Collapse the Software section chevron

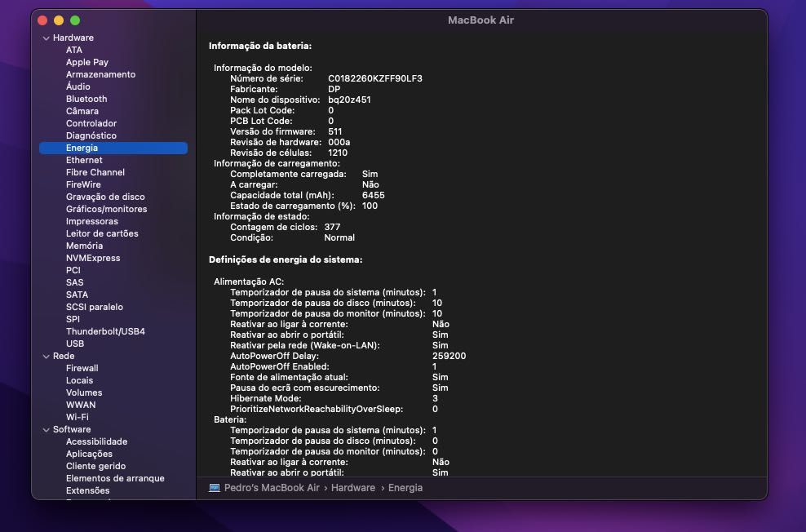(x=46, y=430)
